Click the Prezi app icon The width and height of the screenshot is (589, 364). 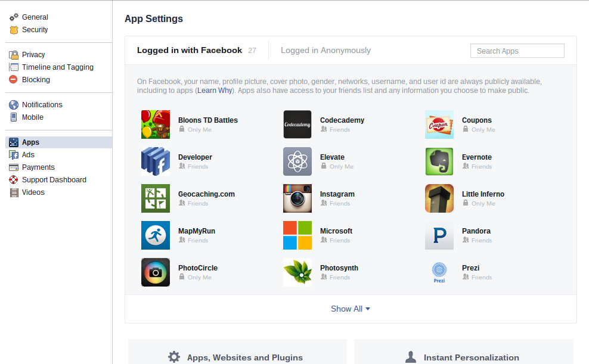tap(439, 272)
